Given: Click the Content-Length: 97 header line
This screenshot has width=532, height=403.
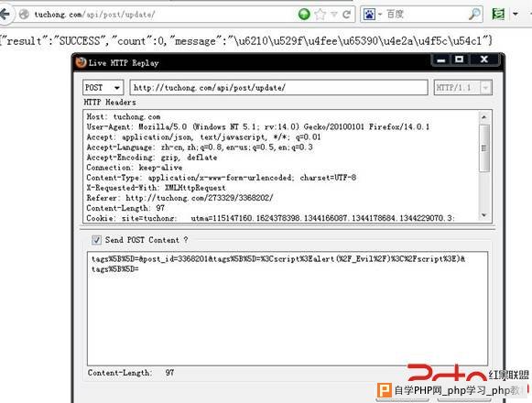Looking at the screenshot, I should (125, 208).
